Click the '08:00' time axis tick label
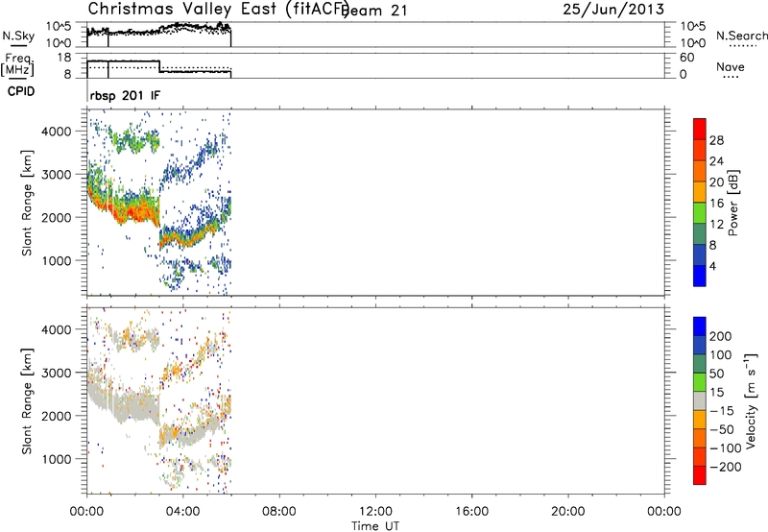 [279, 512]
